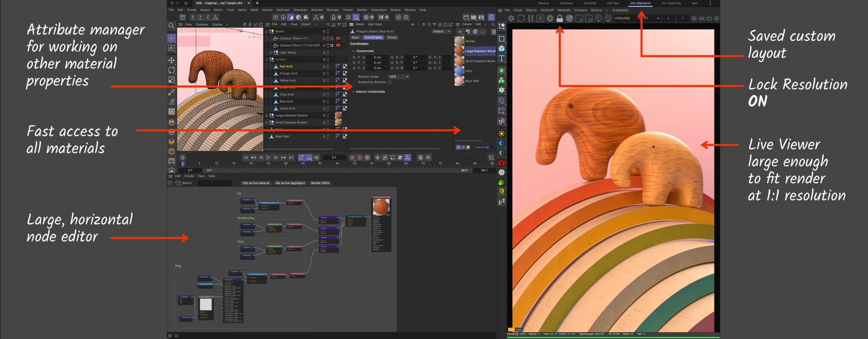Click the Text spline T icon
Viewport: 868px width, 339px height.
[502, 58]
